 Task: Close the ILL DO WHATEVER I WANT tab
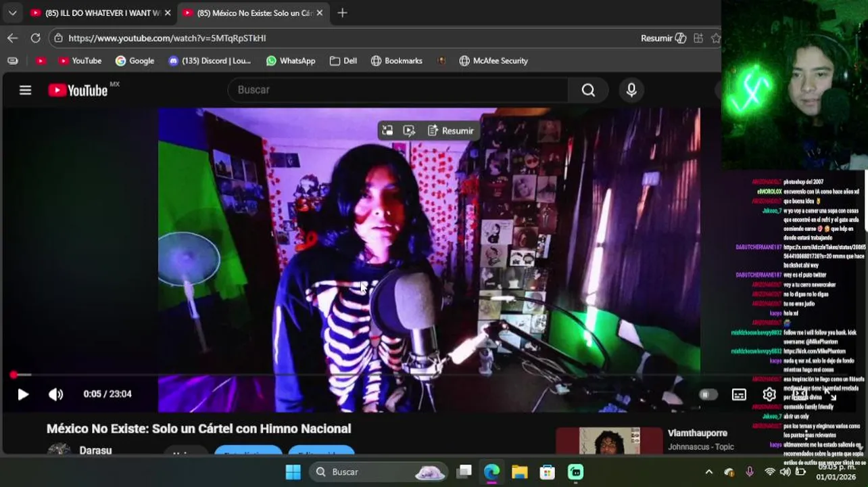[168, 13]
